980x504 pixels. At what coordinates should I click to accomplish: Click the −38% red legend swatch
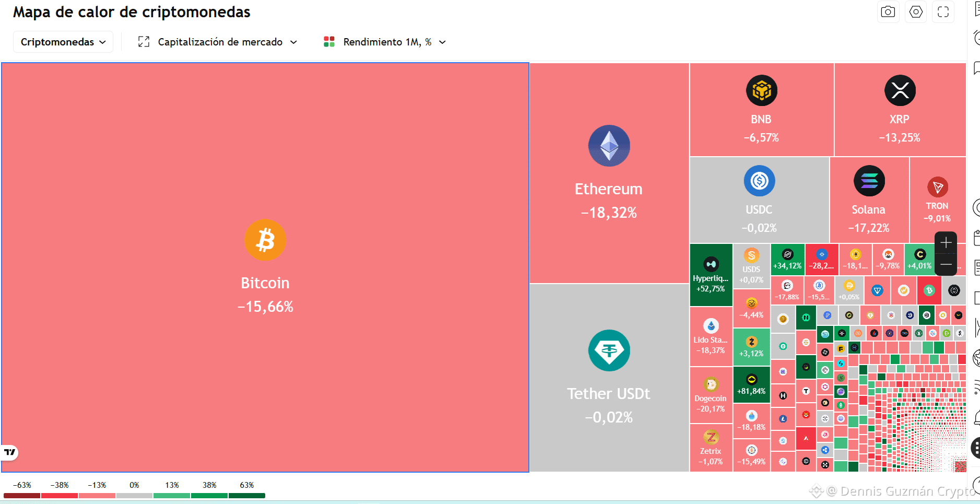point(60,496)
